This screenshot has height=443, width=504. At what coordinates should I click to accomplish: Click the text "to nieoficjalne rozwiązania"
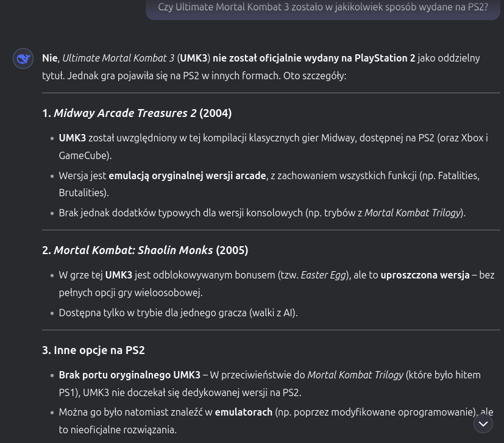tap(118, 430)
